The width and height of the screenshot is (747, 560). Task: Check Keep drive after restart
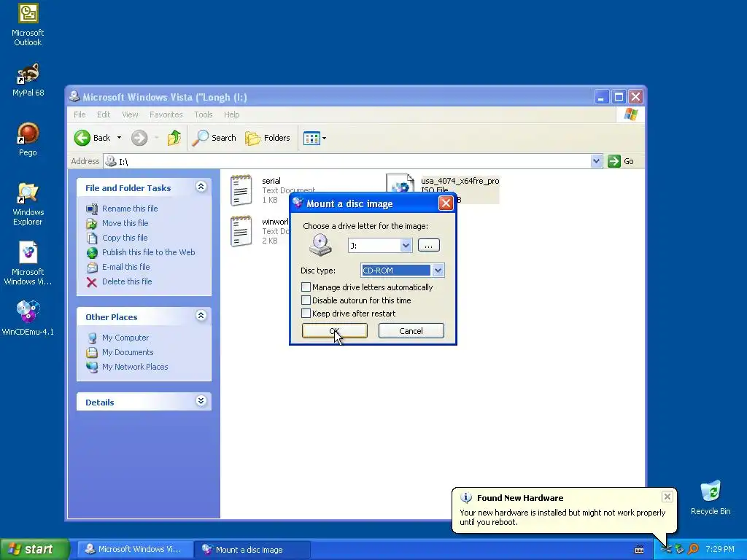(306, 314)
